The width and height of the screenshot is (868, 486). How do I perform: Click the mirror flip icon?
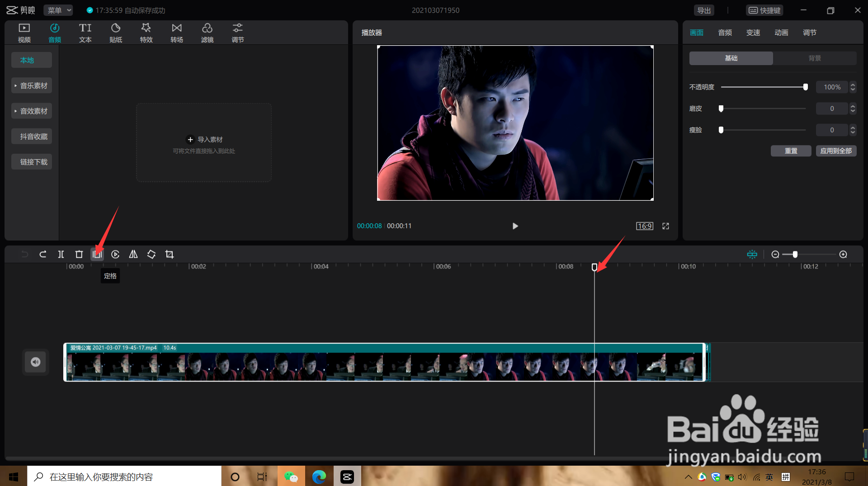tap(133, 255)
